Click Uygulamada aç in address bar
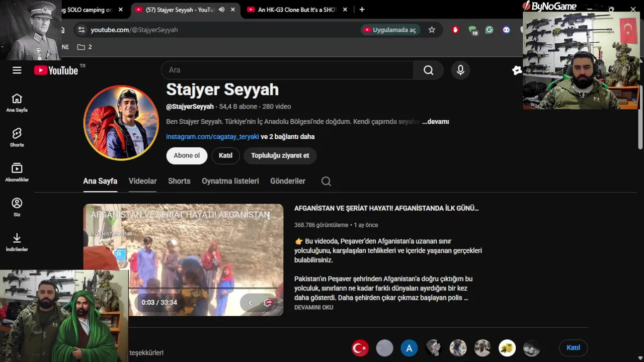 [390, 30]
